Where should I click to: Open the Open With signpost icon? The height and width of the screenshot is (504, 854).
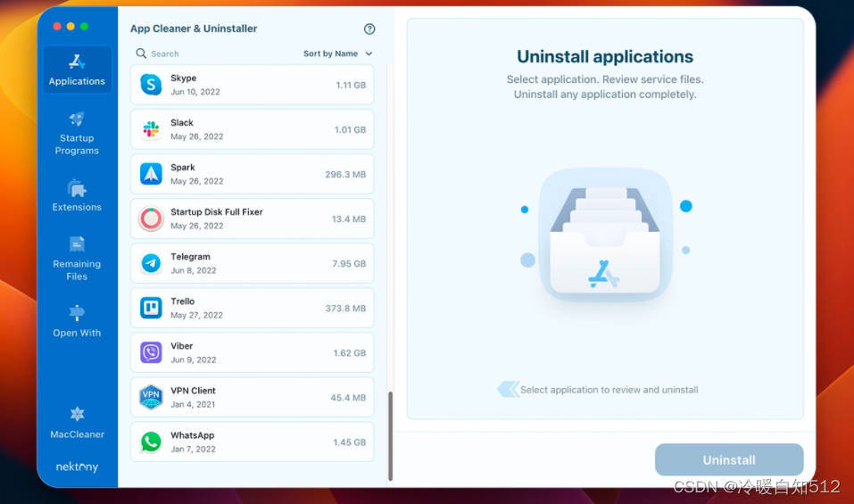pos(77,313)
